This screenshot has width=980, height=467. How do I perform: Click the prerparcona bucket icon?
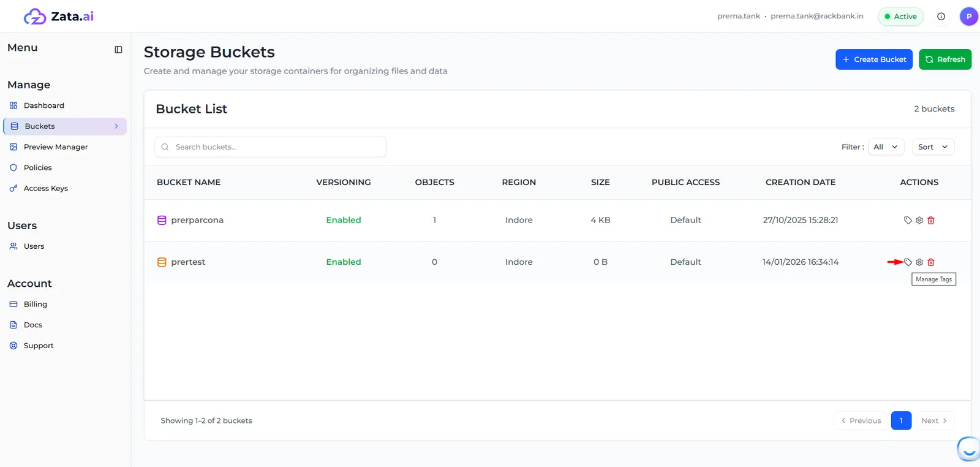coord(162,221)
